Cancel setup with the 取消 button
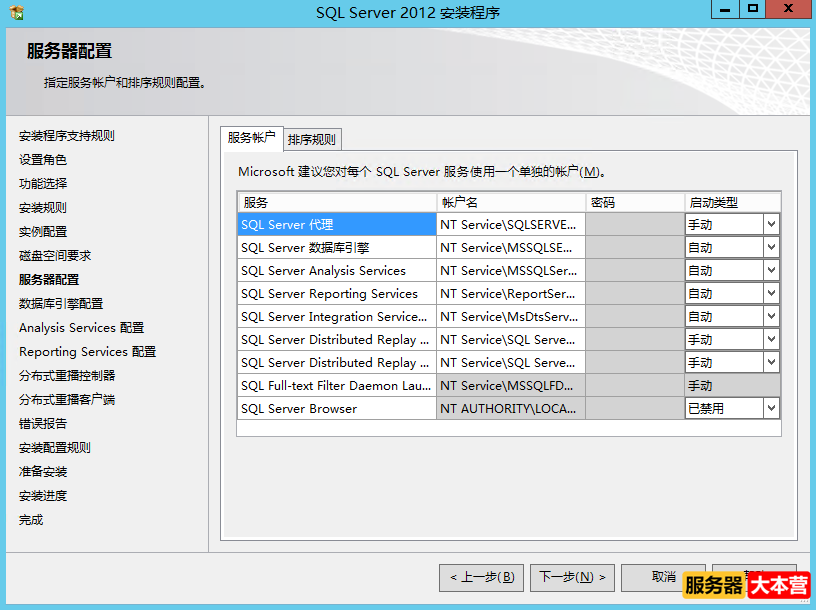 pyautogui.click(x=663, y=577)
